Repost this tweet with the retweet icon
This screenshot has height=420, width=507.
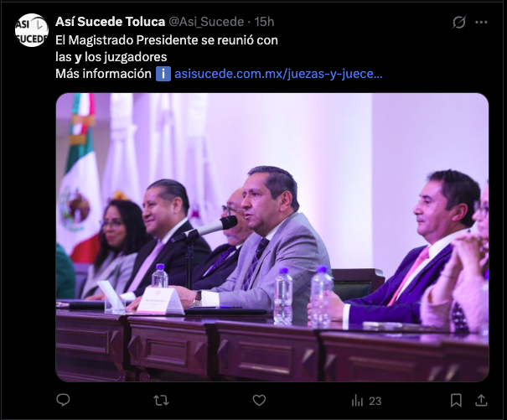[161, 401]
